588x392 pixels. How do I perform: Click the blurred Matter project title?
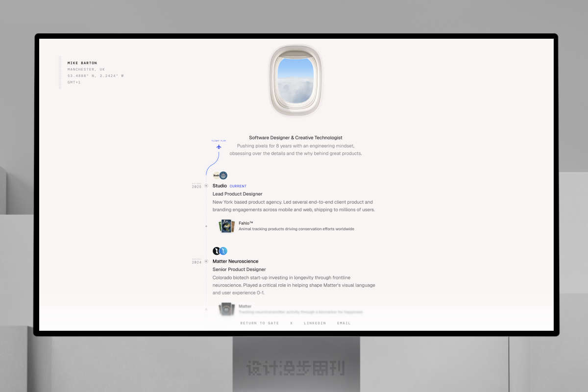tap(245, 306)
